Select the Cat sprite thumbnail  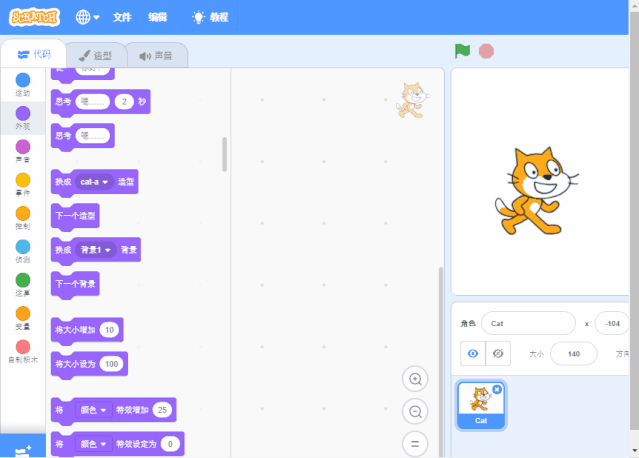tap(481, 405)
